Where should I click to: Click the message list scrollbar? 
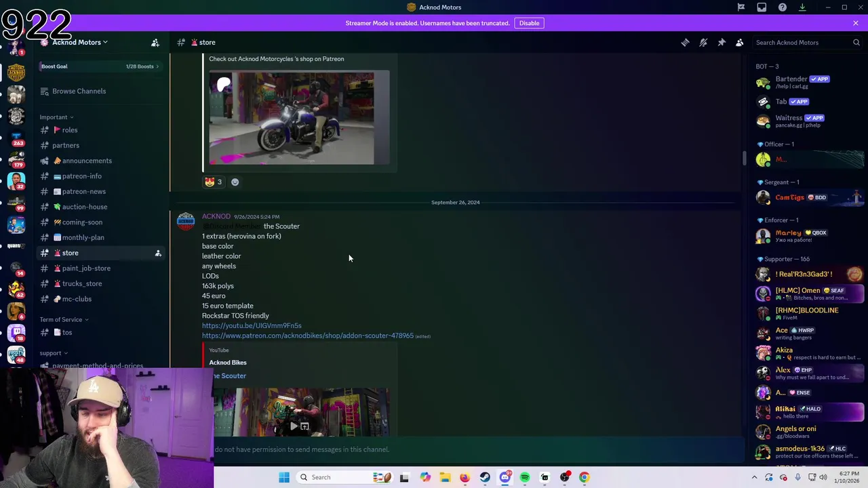[x=744, y=158]
